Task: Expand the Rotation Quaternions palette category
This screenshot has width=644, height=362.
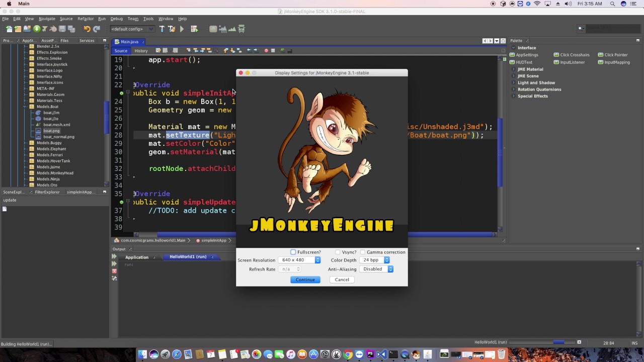Action: (x=513, y=89)
